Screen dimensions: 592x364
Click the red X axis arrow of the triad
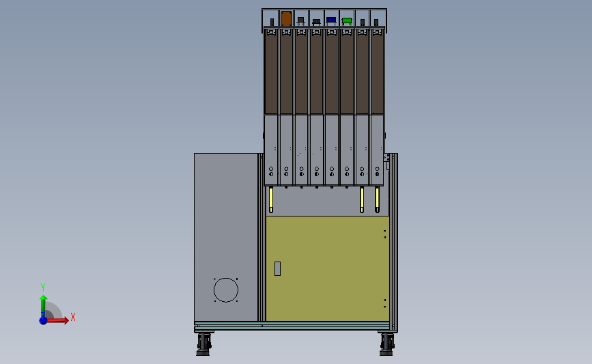[57, 320]
